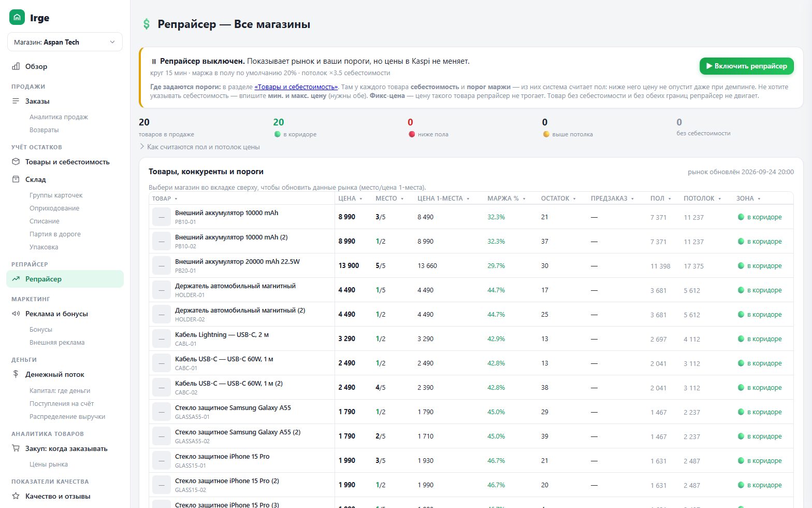Screen dimensions: 812x508
Task: Click price 13 900 in PB20-01 row
Action: (x=349, y=265)
